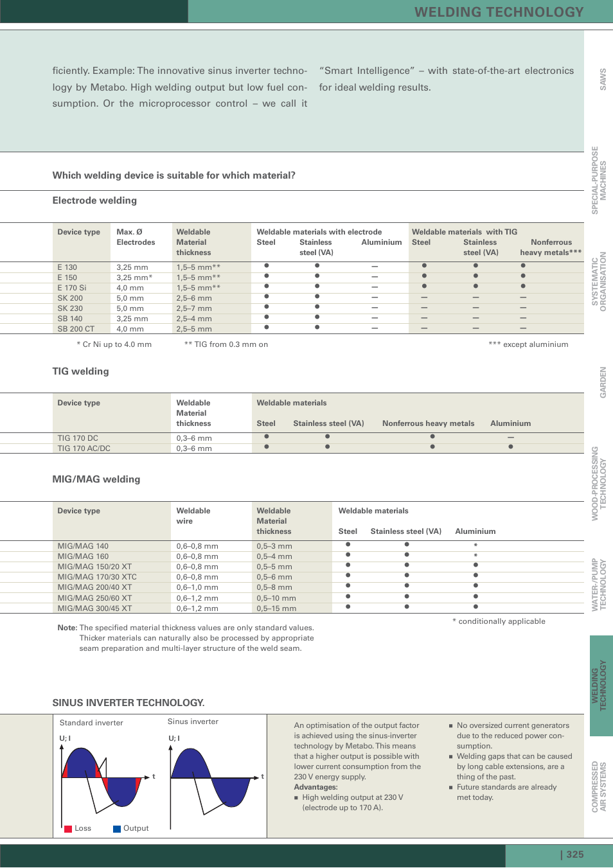Click the 'Advantages:' label

coord(315,787)
